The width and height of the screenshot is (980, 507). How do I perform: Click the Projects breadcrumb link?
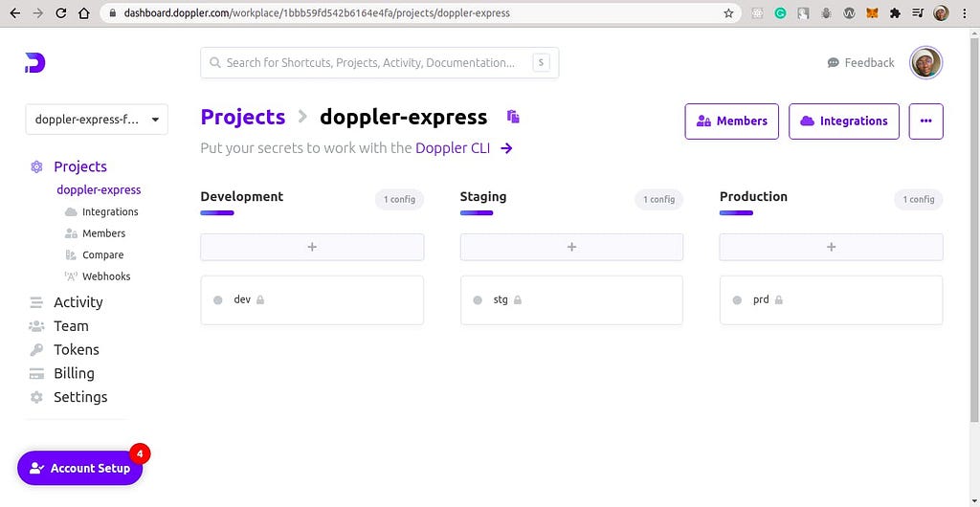click(x=242, y=117)
